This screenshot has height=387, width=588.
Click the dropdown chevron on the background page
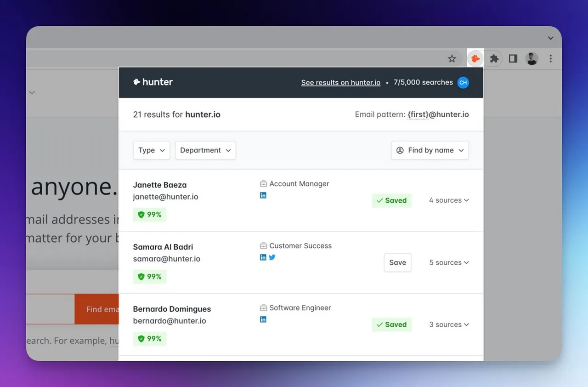coord(32,92)
